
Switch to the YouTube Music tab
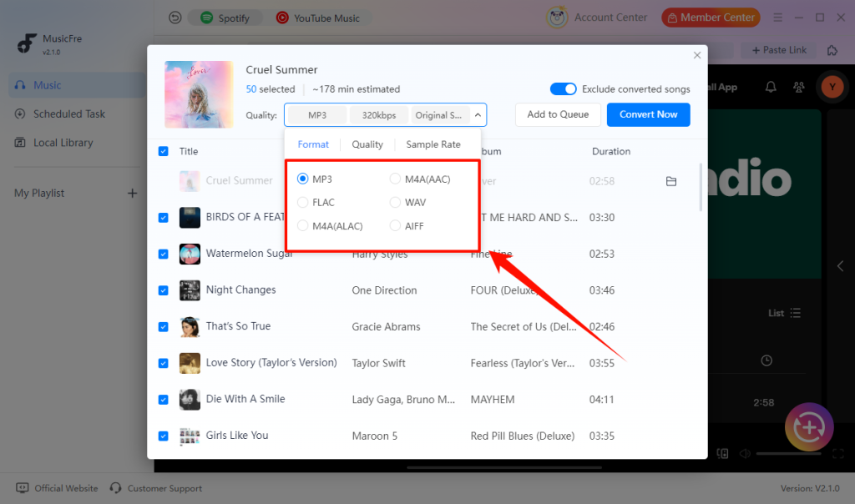[x=318, y=18]
